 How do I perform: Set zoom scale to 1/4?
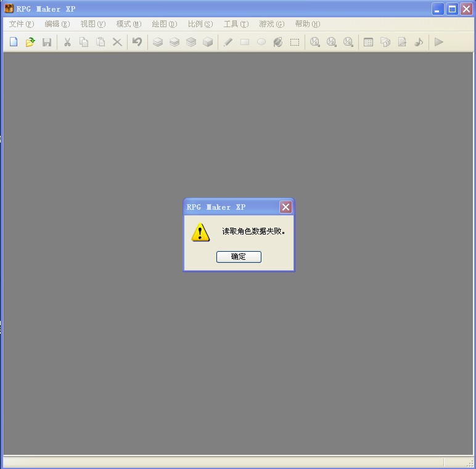pyautogui.click(x=348, y=42)
